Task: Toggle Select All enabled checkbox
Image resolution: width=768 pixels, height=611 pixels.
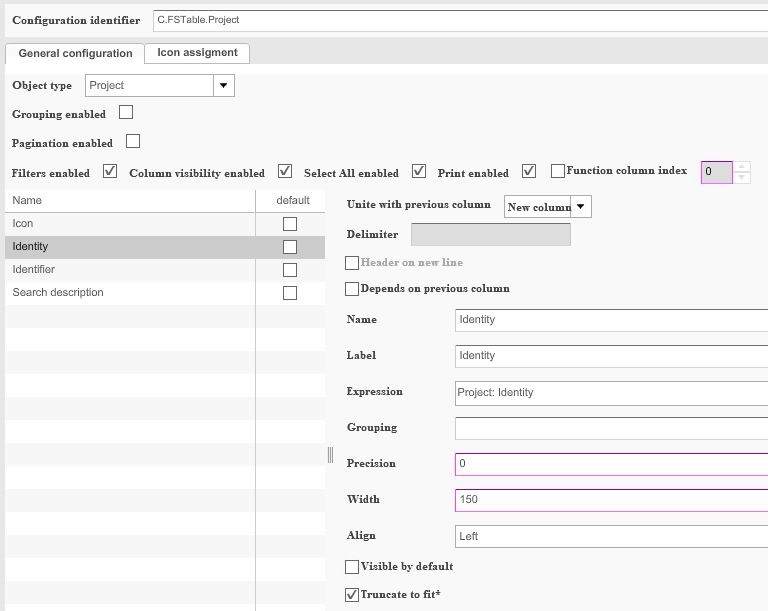Action: [419, 171]
